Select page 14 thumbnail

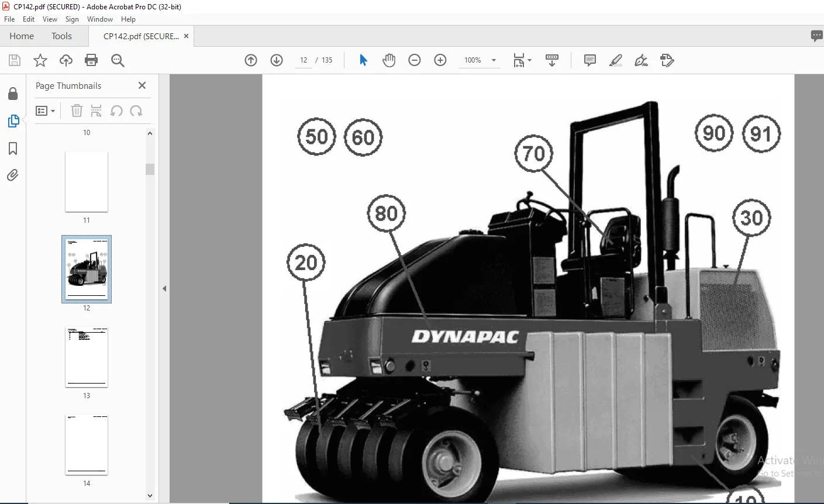(x=87, y=445)
